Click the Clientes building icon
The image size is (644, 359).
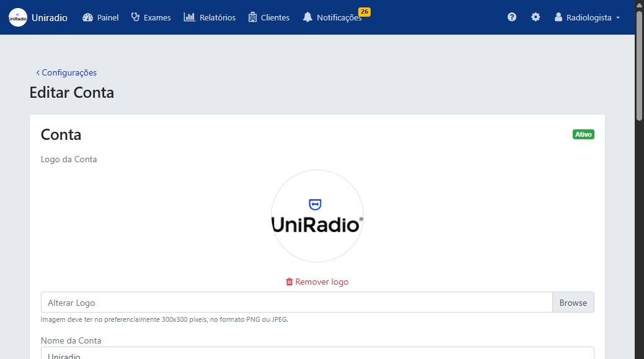(x=252, y=17)
